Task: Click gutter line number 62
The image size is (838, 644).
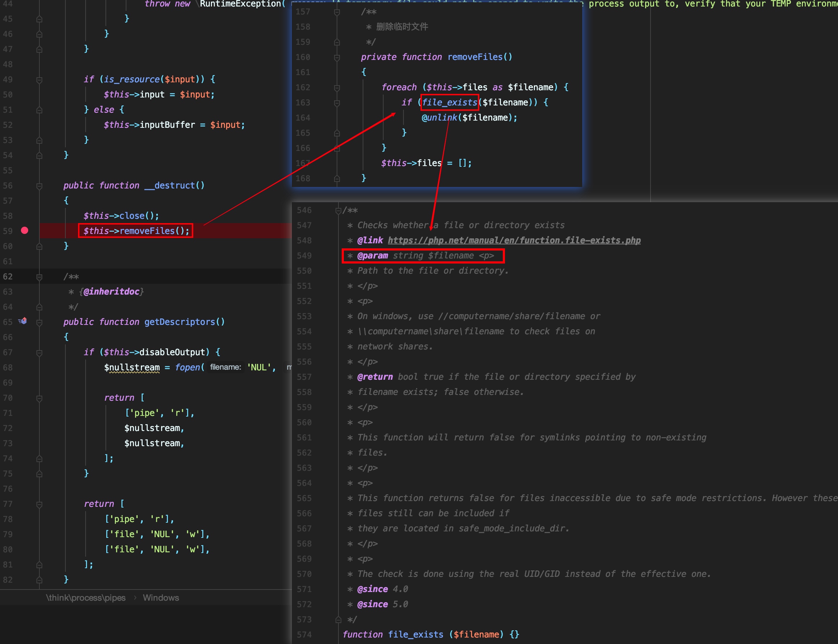Action: (8, 277)
